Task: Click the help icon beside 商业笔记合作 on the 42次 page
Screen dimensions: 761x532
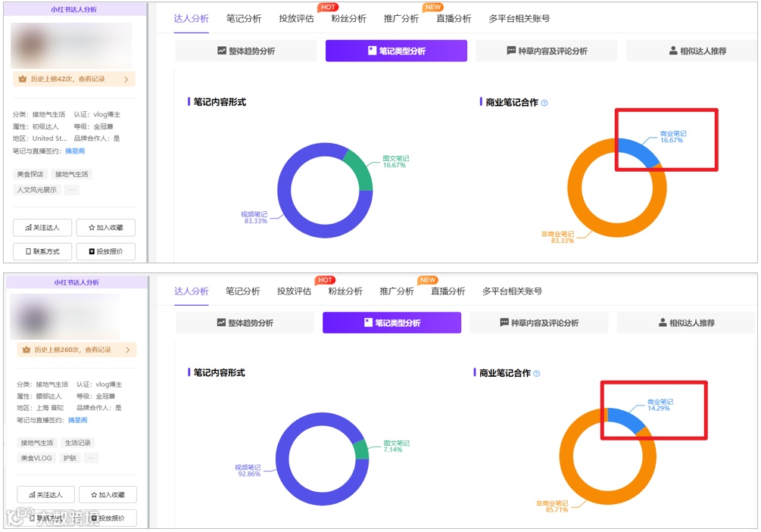Action: [x=544, y=103]
